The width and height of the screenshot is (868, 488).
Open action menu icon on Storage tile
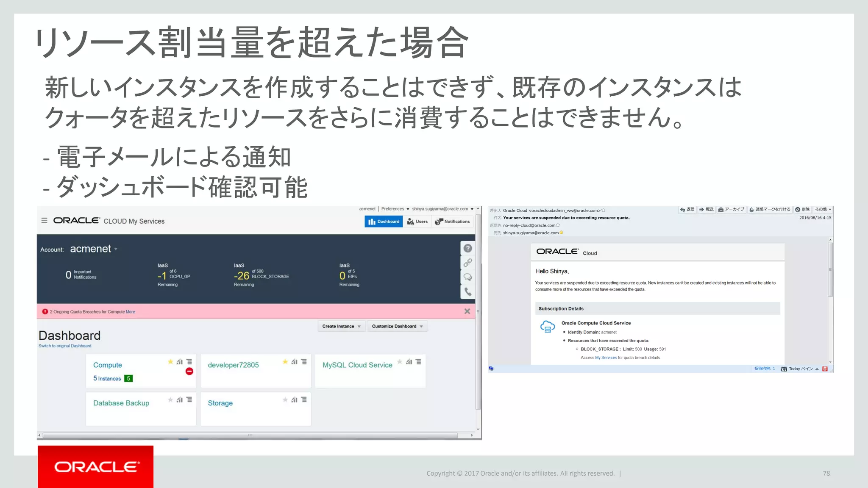tap(304, 399)
